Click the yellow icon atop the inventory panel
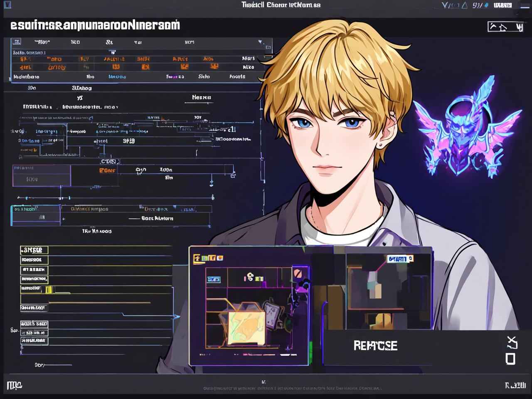The width and height of the screenshot is (532, 399). [197, 259]
